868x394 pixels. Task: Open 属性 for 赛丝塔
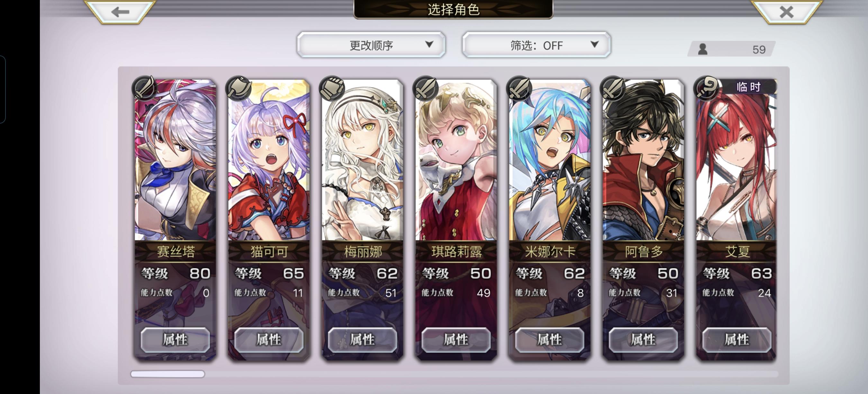tap(175, 340)
